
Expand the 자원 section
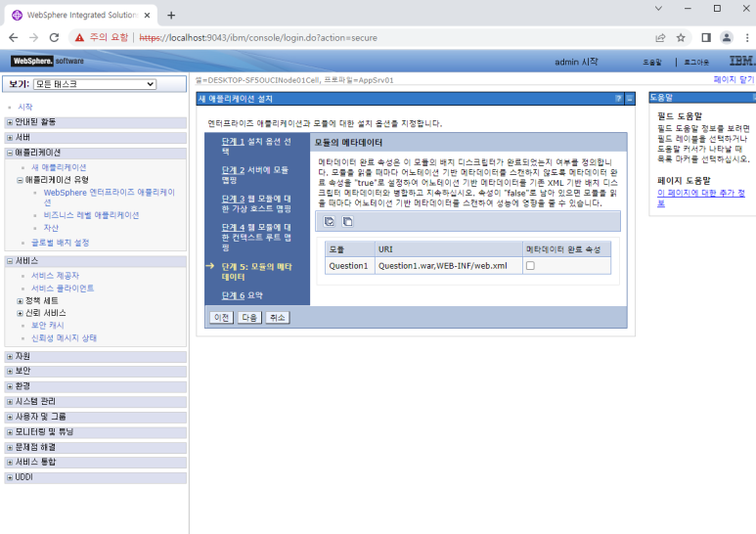coord(10,357)
